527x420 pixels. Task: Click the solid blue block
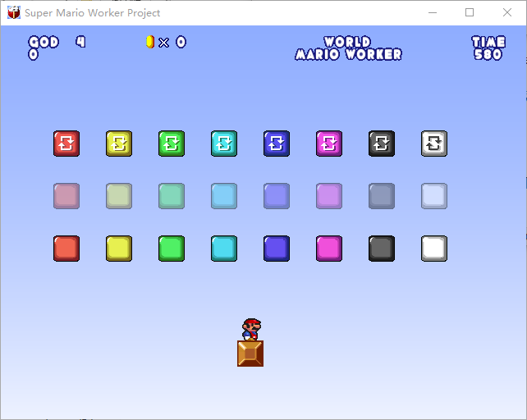click(277, 249)
